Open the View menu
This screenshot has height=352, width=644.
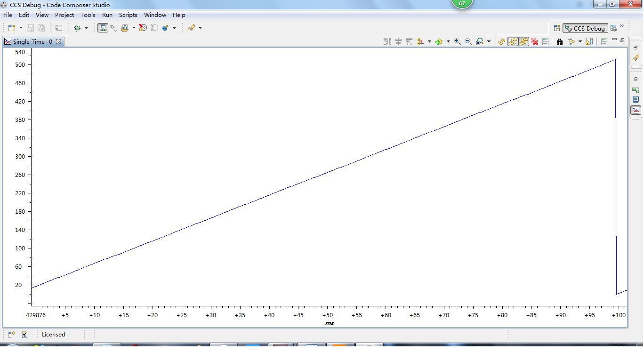coord(42,15)
